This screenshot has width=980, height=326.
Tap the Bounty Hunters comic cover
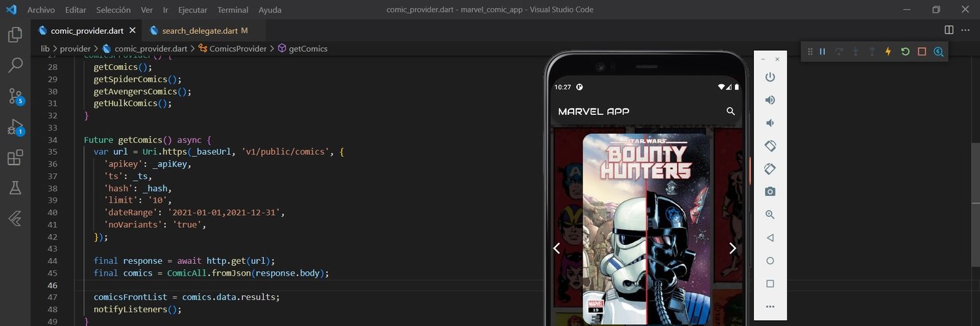[x=646, y=229]
